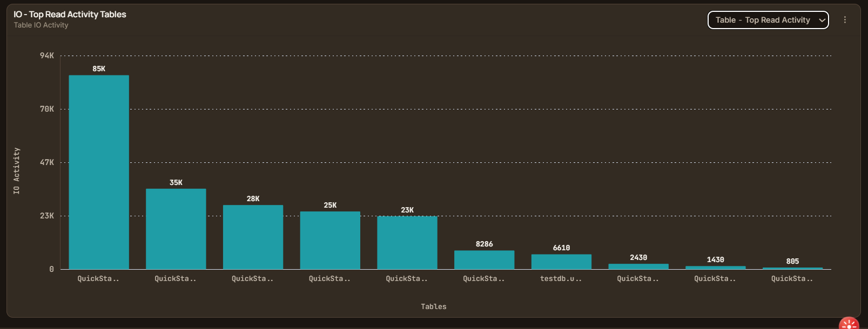868x329 pixels.
Task: Select the 25K bar
Action: coord(330,240)
